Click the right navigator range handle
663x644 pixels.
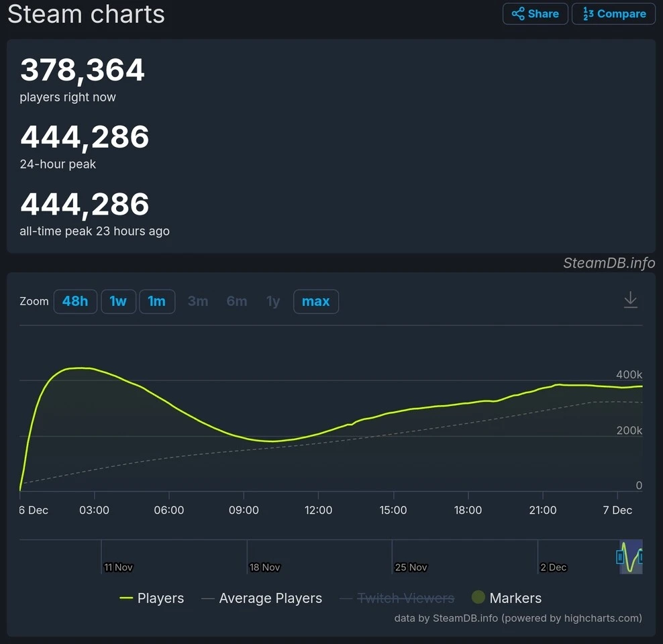click(x=641, y=557)
